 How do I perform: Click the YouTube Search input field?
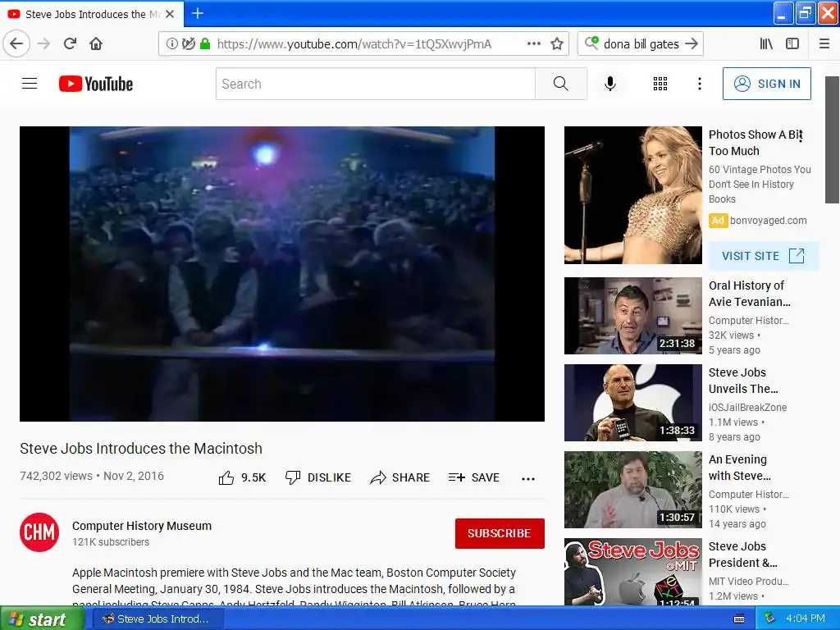click(375, 84)
